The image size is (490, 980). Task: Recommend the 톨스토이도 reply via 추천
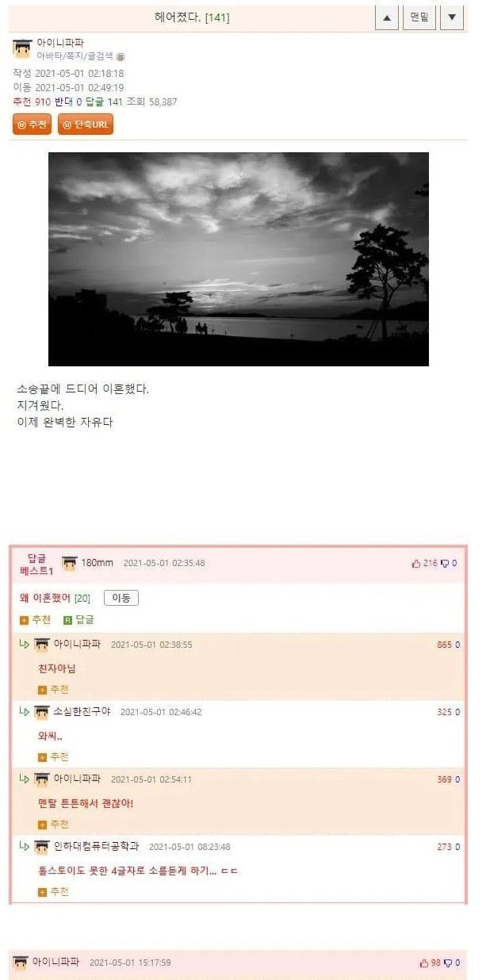pyautogui.click(x=54, y=892)
